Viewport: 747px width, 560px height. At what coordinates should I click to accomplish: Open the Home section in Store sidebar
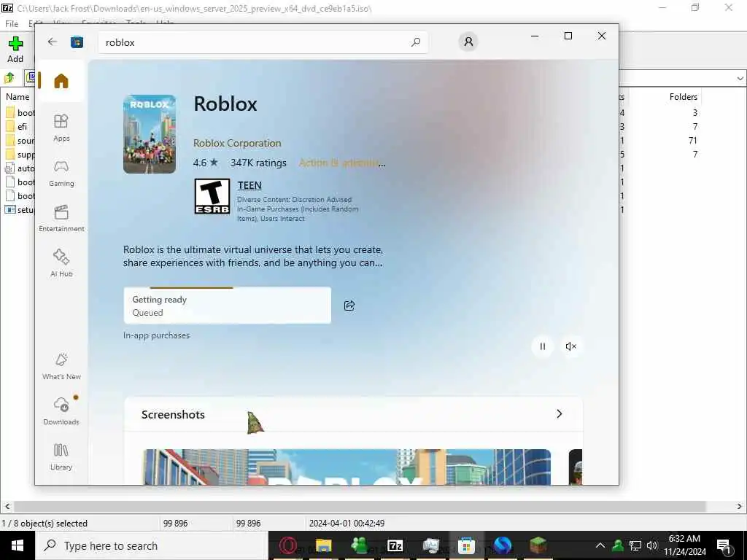point(61,81)
